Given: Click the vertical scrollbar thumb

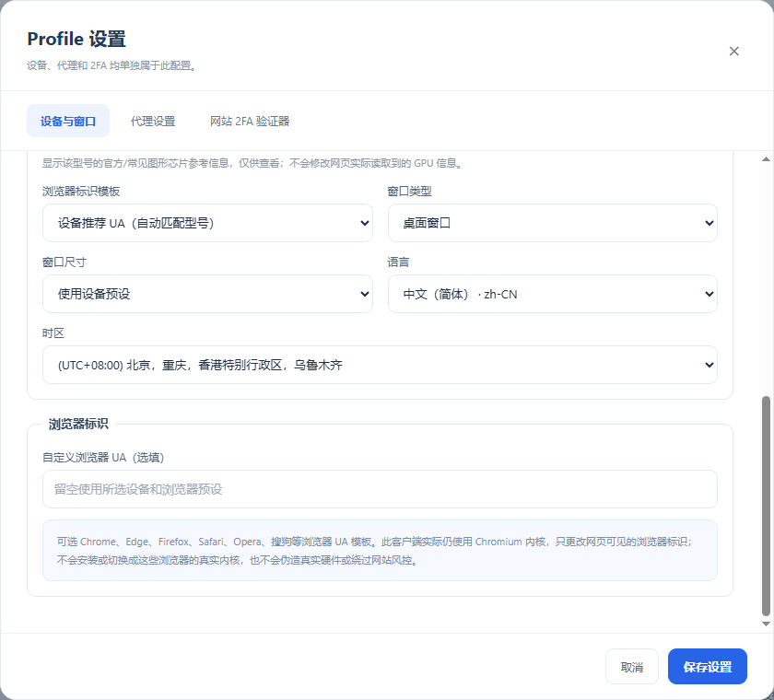Looking at the screenshot, I should click(x=766, y=506).
